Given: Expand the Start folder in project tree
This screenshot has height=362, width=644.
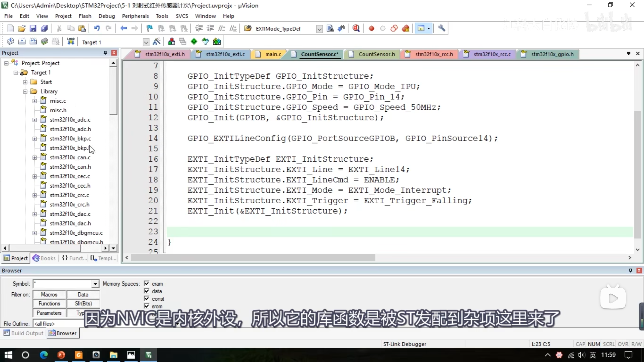Looking at the screenshot, I should click(x=25, y=82).
